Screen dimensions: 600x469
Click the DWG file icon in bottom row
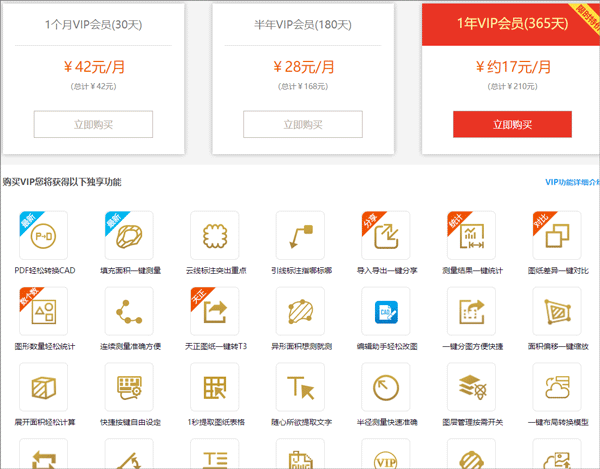(x=300, y=455)
